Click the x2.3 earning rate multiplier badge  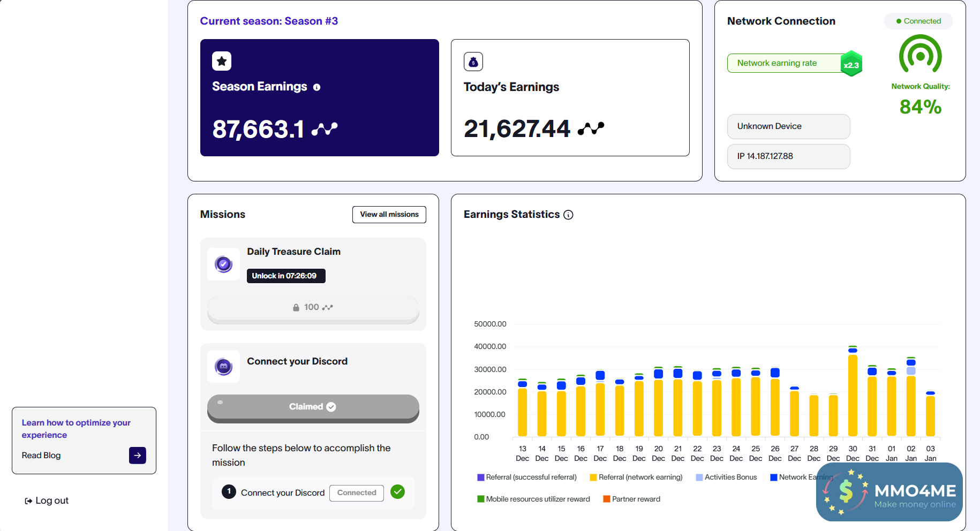[851, 65]
